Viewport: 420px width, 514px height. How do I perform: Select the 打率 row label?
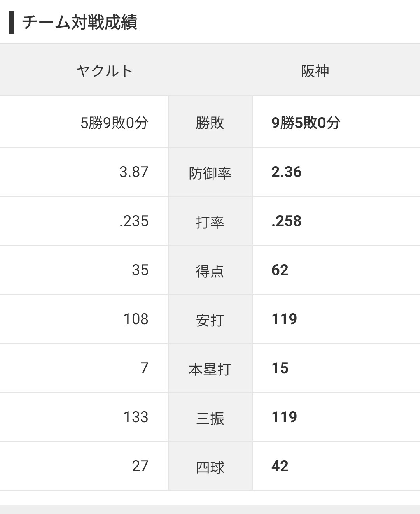[210, 221]
